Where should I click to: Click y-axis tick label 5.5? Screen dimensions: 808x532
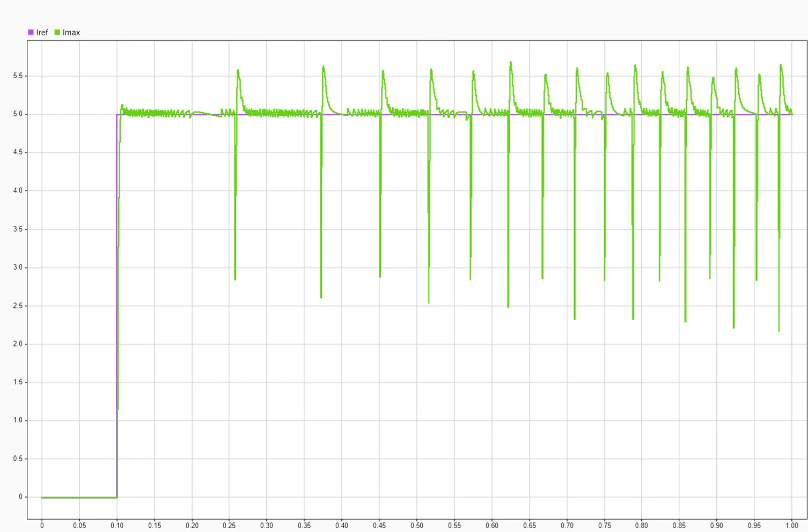tap(18, 76)
